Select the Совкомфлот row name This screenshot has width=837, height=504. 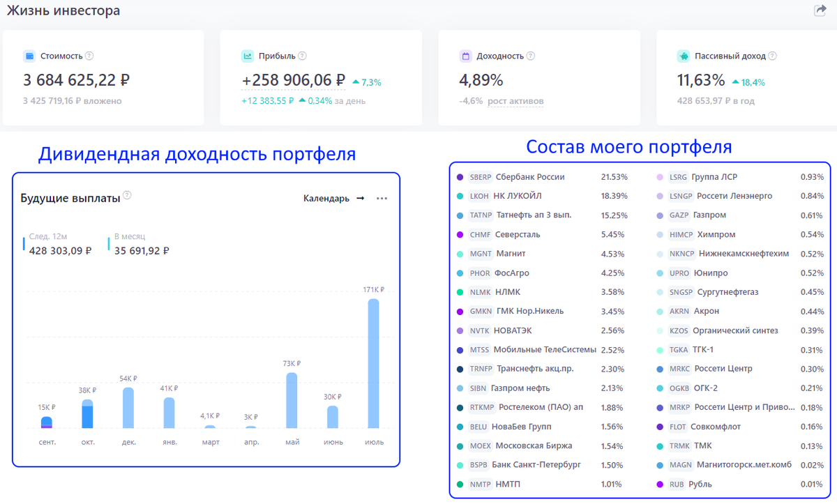point(716,427)
